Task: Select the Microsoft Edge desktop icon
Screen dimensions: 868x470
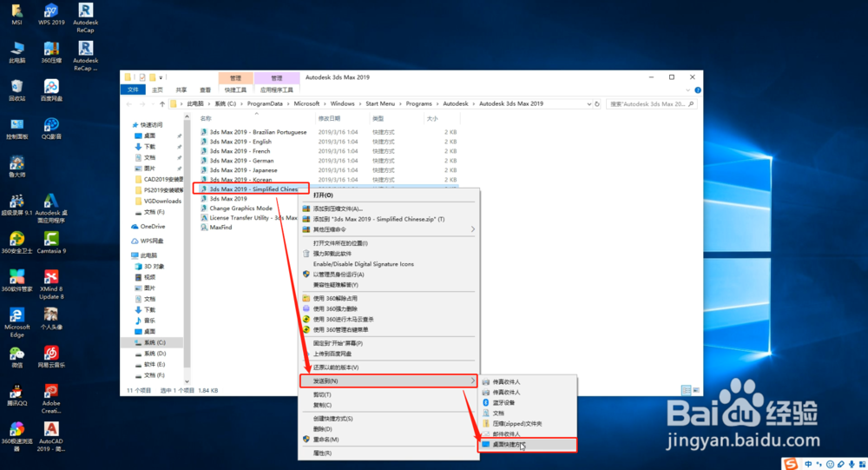Action: pos(16,322)
